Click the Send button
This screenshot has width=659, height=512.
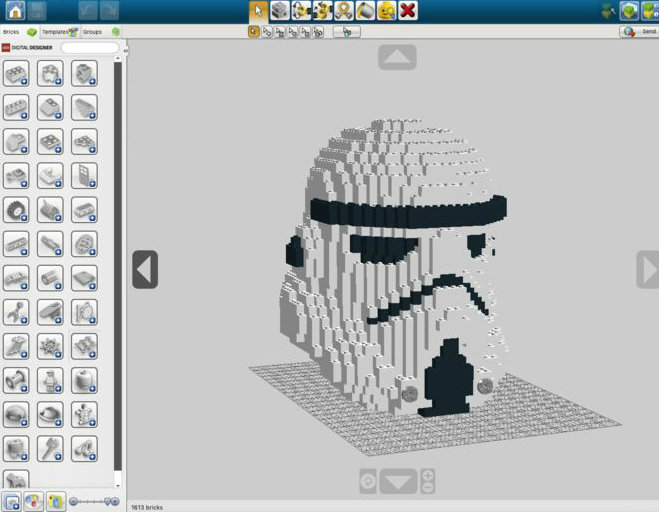[x=639, y=32]
